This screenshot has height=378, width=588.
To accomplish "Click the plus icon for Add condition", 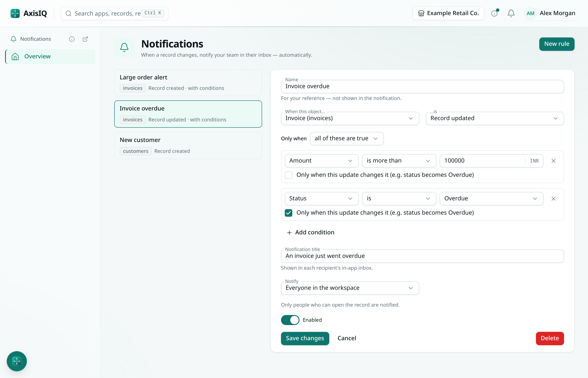I will (x=289, y=232).
